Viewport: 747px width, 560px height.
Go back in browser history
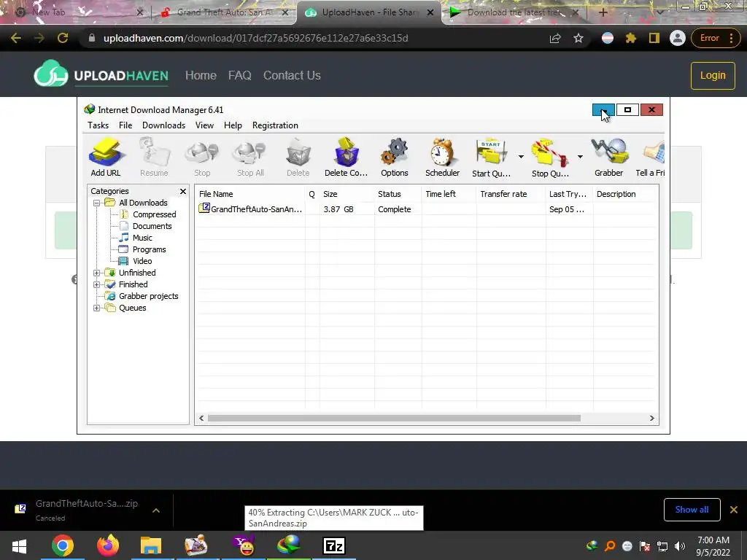tap(16, 38)
